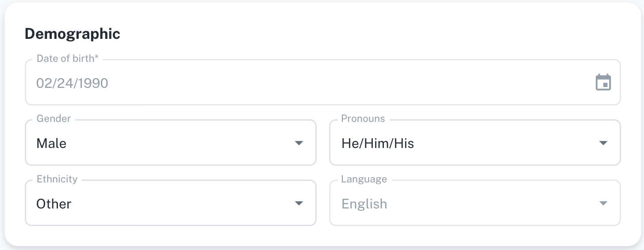
Task: Expand the Pronouns combo box
Action: click(475, 143)
